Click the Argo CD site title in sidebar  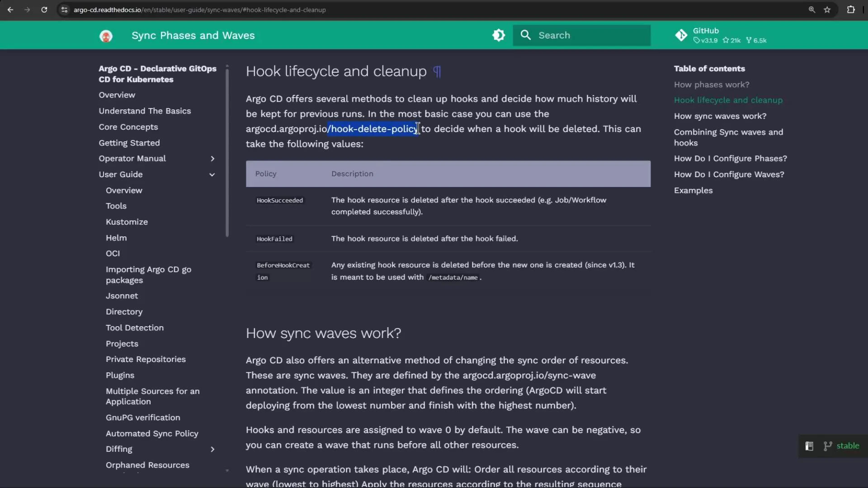coord(157,74)
